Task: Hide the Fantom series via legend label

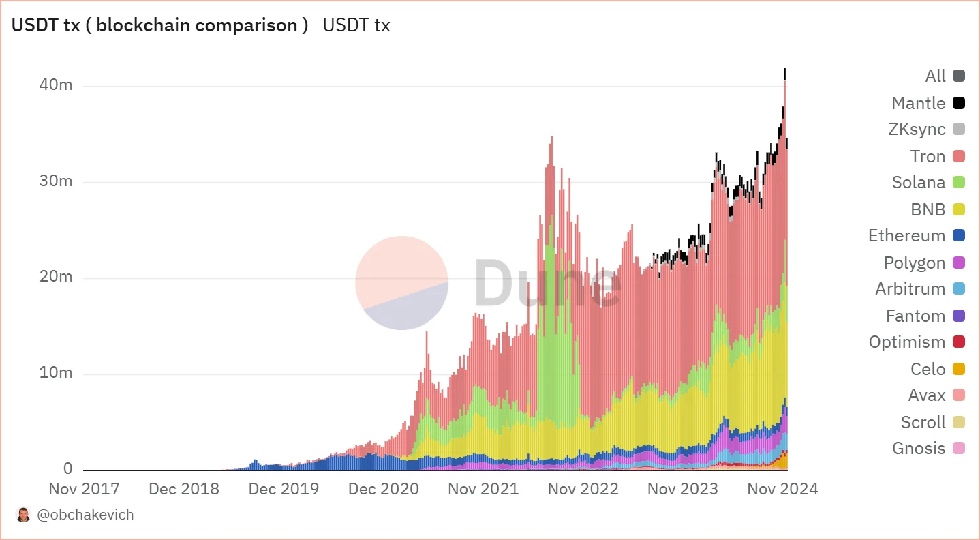Action: (x=915, y=316)
